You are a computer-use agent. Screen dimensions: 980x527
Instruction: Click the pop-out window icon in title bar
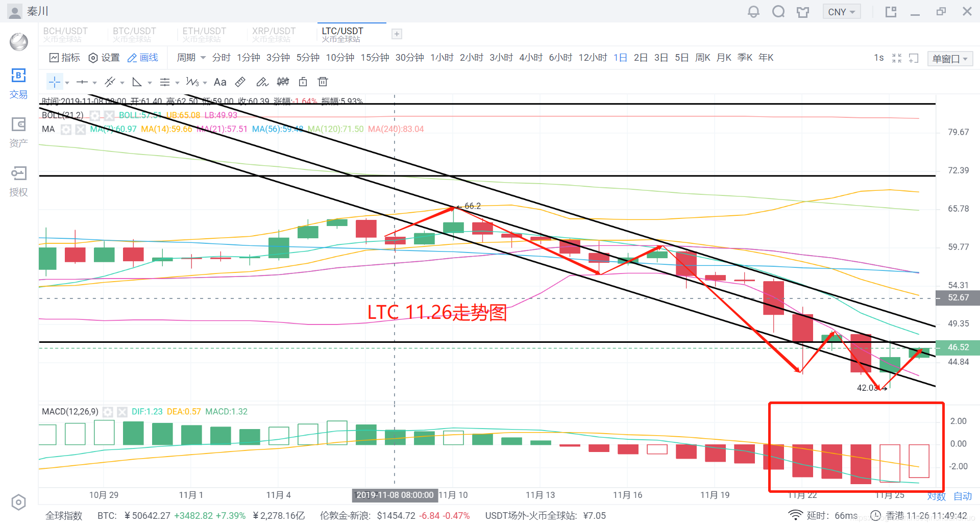point(891,12)
